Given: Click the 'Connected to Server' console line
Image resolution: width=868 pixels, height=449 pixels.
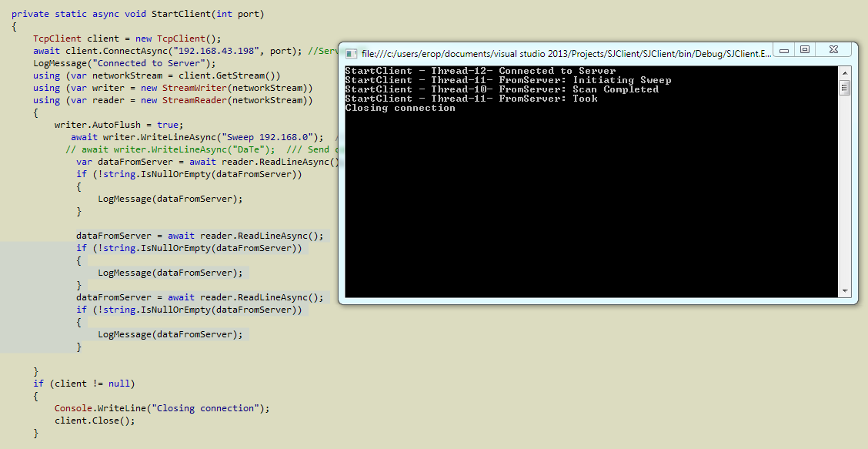Looking at the screenshot, I should point(480,71).
